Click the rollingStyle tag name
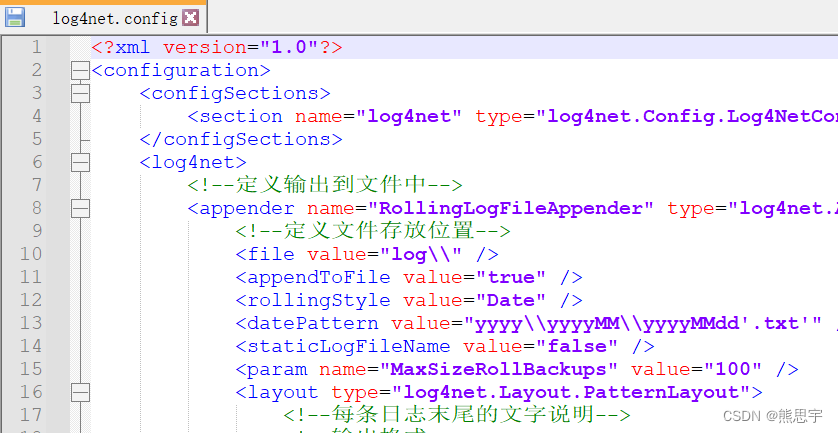 (319, 300)
